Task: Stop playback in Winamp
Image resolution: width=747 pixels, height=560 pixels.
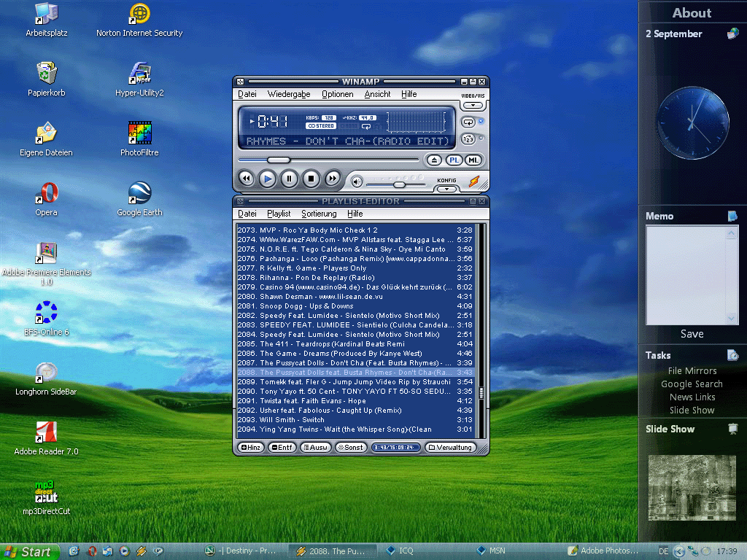Action: pyautogui.click(x=311, y=179)
